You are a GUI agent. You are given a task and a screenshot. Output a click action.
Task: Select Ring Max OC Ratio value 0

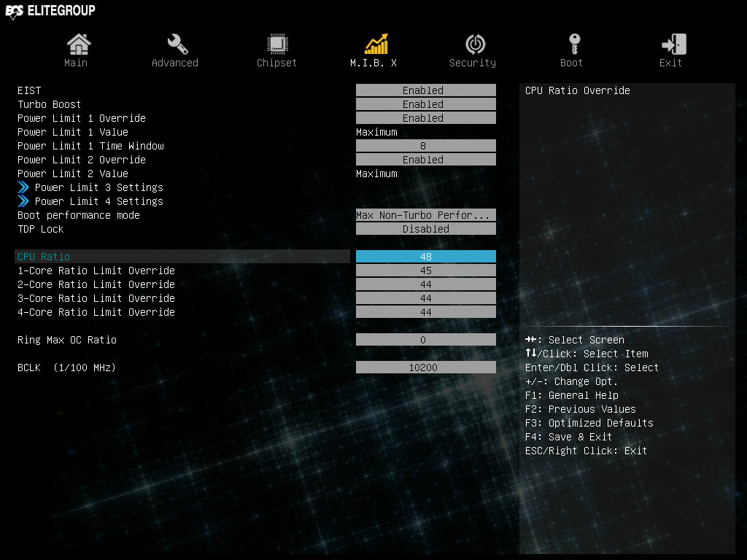(x=426, y=340)
